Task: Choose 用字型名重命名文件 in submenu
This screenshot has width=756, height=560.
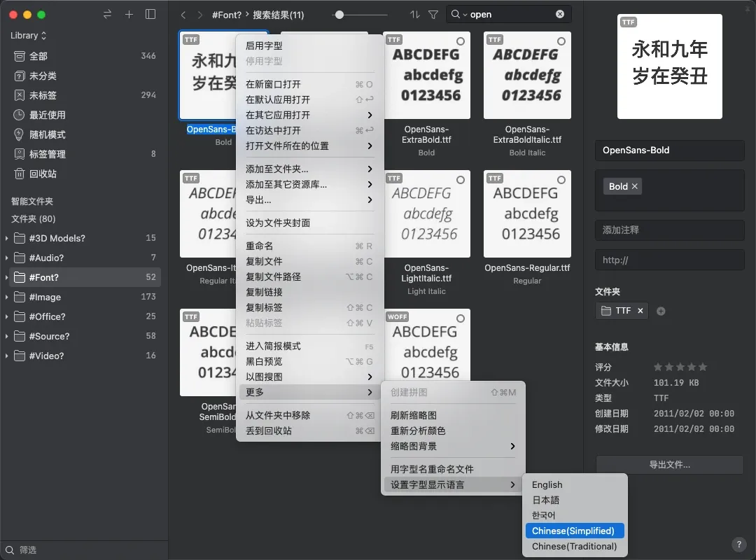Action: pos(453,469)
